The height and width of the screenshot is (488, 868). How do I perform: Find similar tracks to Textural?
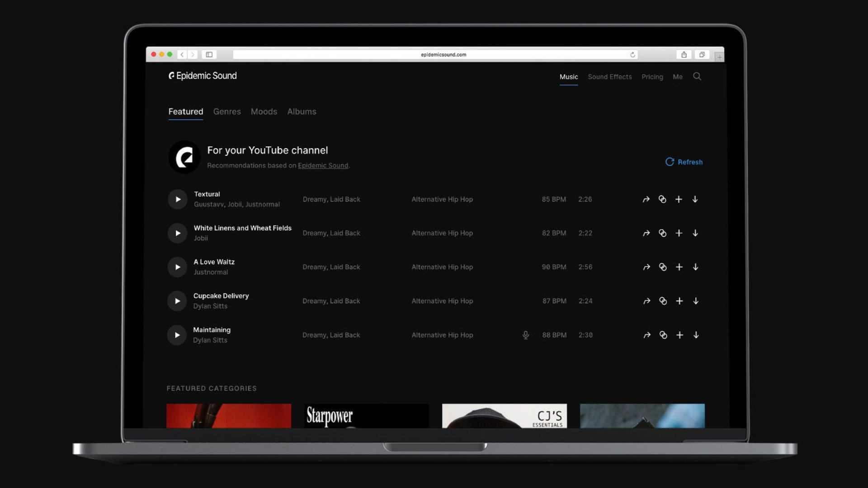[x=662, y=199]
